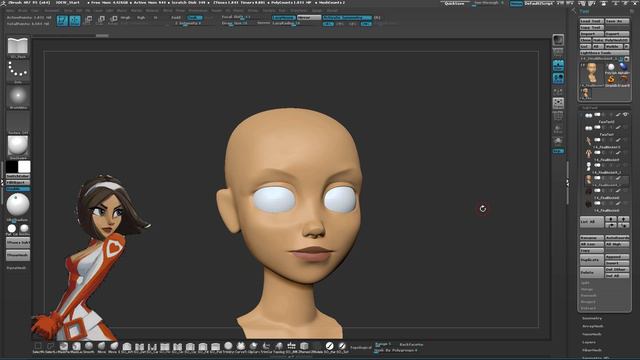Click the BPR render icon
The width and height of the screenshot is (640, 360).
tap(558, 40)
